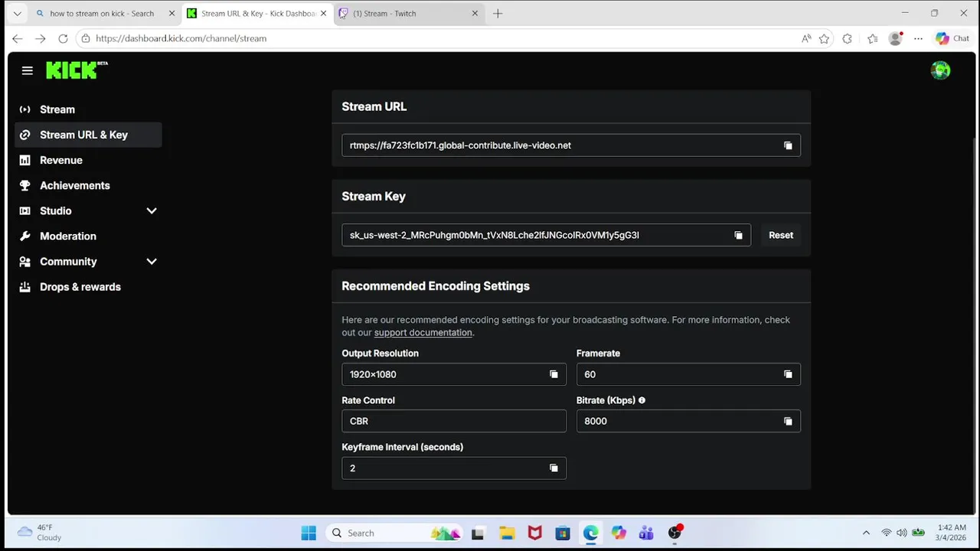The width and height of the screenshot is (980, 551).
Task: Open the browser profile icon
Action: tap(895, 38)
